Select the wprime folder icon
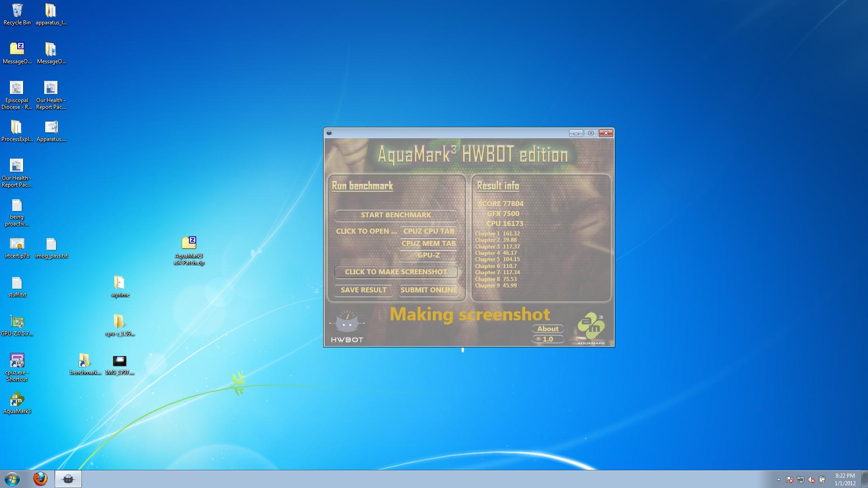Viewport: 868px width, 488px height. tap(120, 287)
